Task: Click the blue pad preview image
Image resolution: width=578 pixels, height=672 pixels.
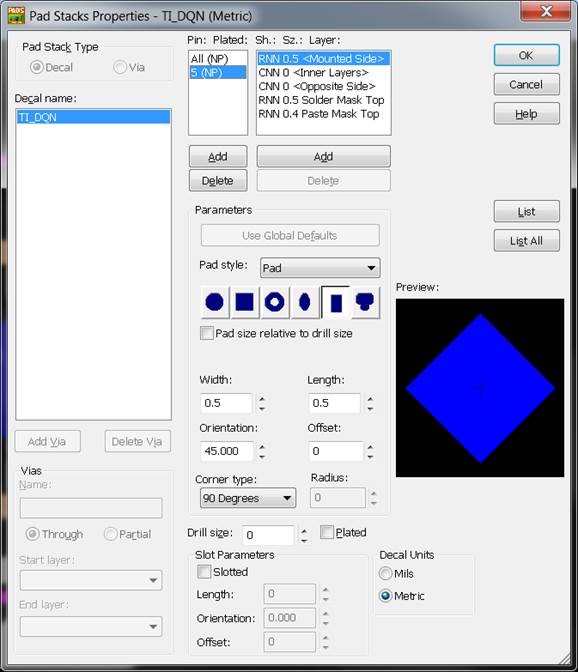Action: (480, 388)
